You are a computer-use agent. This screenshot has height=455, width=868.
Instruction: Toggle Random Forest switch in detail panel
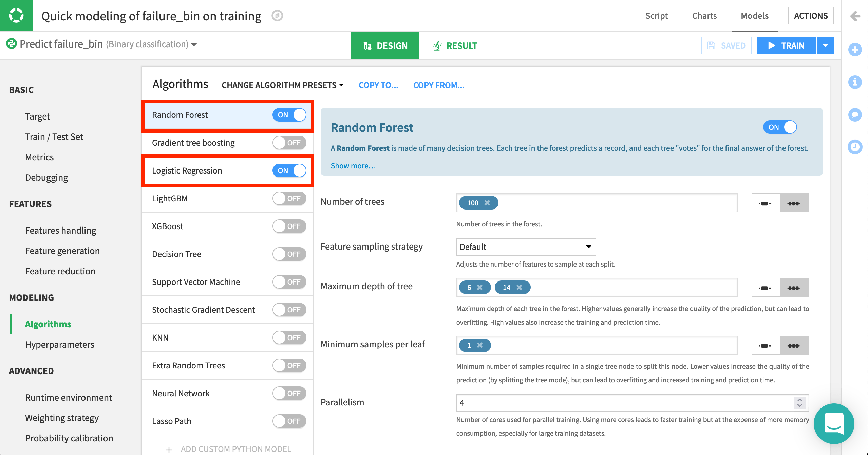[x=780, y=127]
